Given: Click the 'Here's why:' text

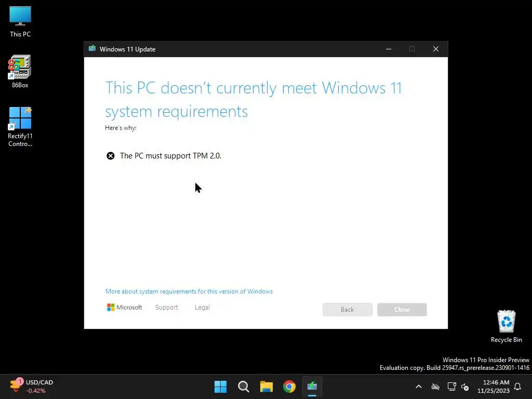Looking at the screenshot, I should pos(121,128).
